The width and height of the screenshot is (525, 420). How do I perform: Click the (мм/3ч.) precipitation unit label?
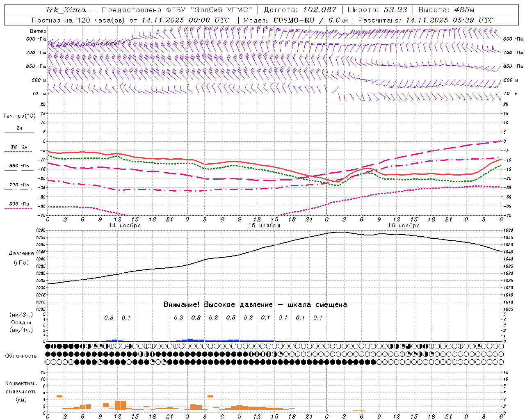[21, 315]
